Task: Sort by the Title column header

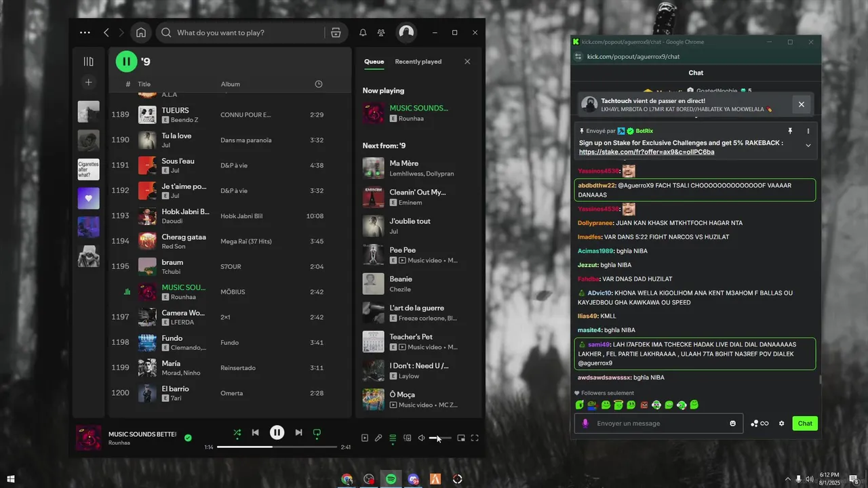Action: pyautogui.click(x=144, y=84)
